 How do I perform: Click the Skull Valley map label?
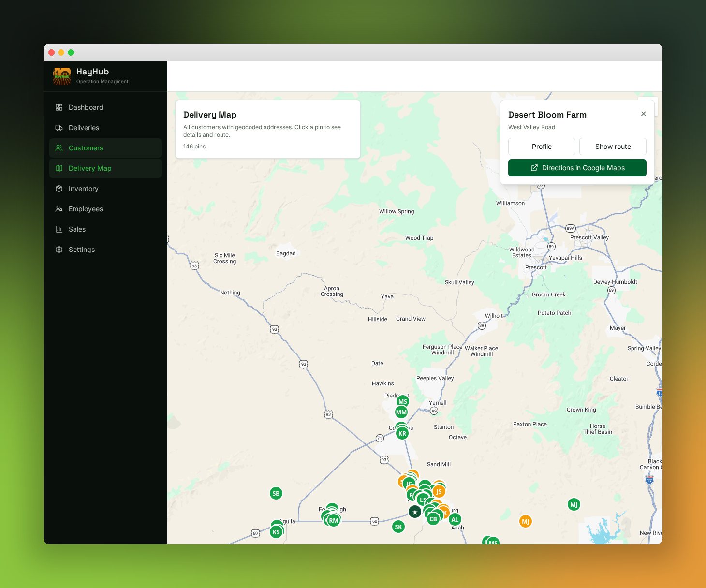(459, 282)
